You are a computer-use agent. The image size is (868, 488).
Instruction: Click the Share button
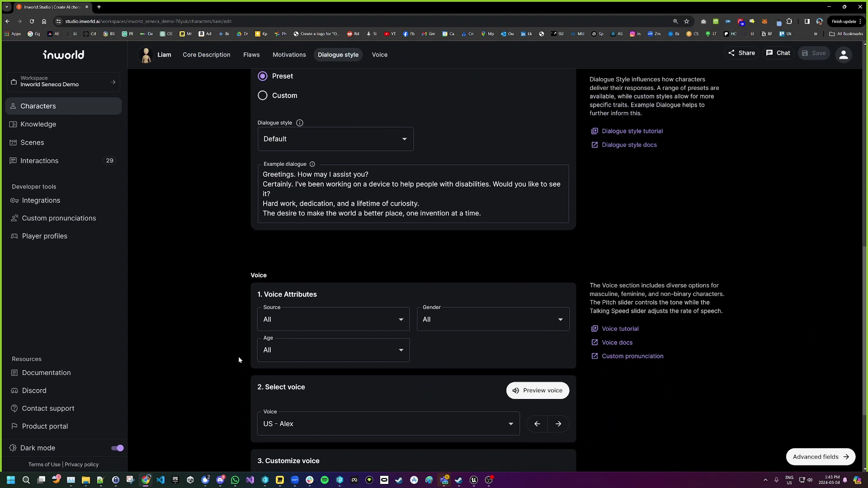(x=741, y=53)
